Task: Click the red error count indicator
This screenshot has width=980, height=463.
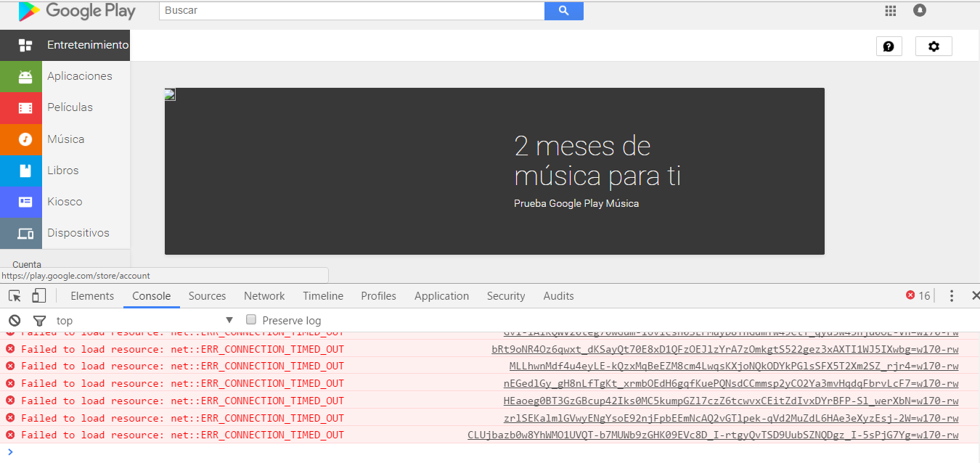Action: 918,295
